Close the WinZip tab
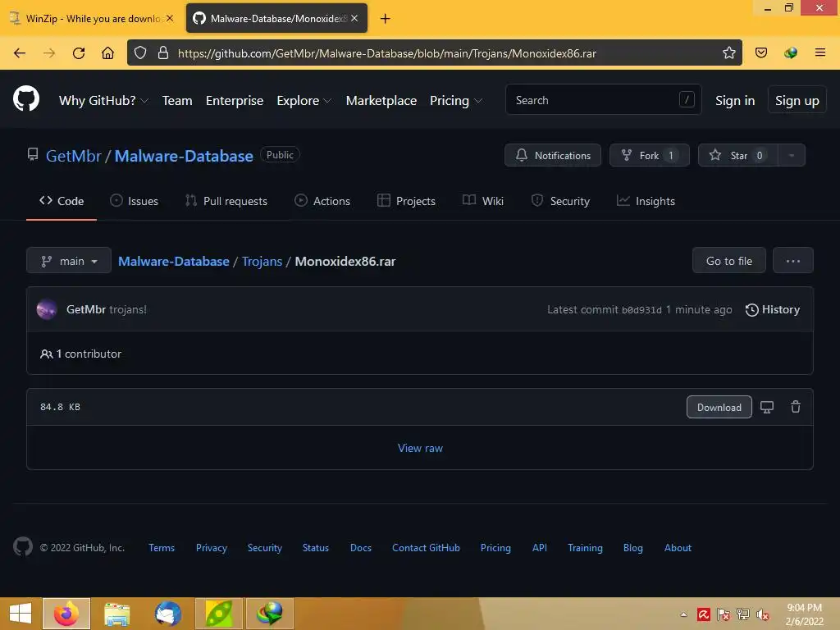 tap(169, 18)
